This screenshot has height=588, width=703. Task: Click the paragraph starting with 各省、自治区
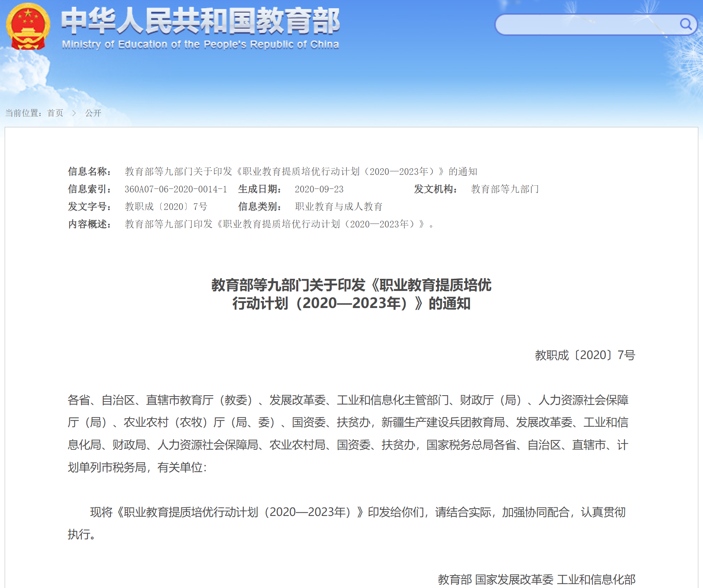348,433
